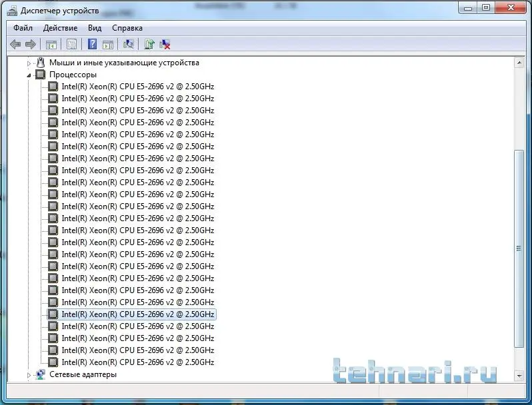532x405 pixels.
Task: Scan for hardware changes toolbar icon
Action: click(x=128, y=44)
